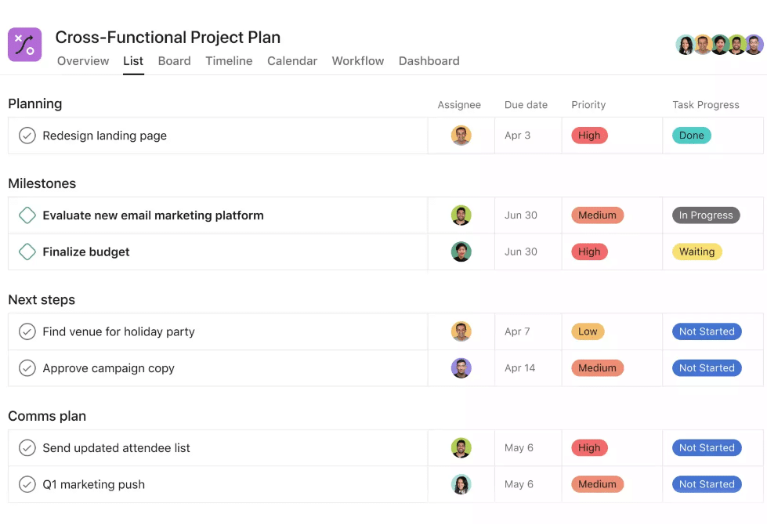This screenshot has width=767, height=532.
Task: Open the High priority tag for Finalize budget
Action: 589,252
